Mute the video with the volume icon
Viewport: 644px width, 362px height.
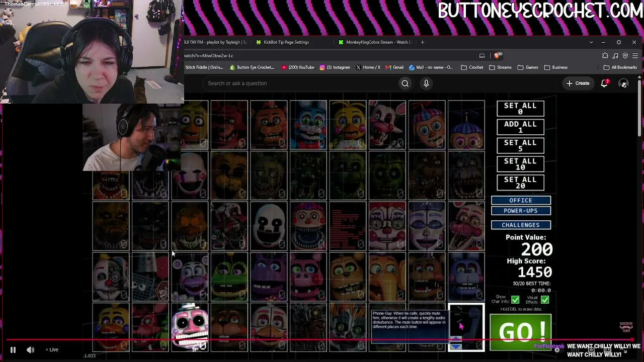click(x=30, y=350)
